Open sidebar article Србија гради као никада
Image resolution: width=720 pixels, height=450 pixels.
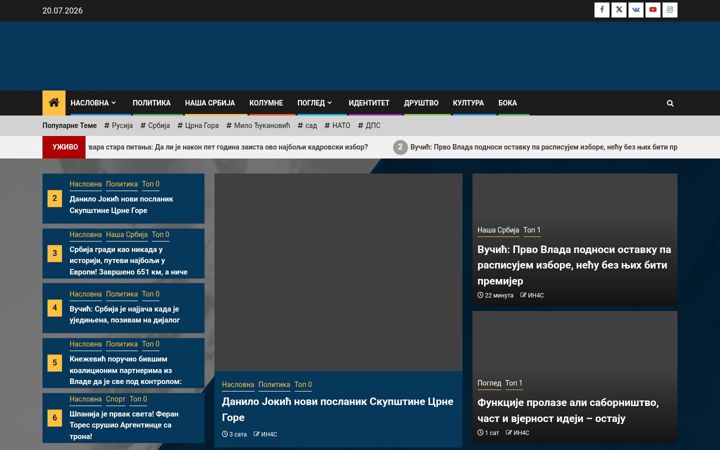(x=129, y=260)
